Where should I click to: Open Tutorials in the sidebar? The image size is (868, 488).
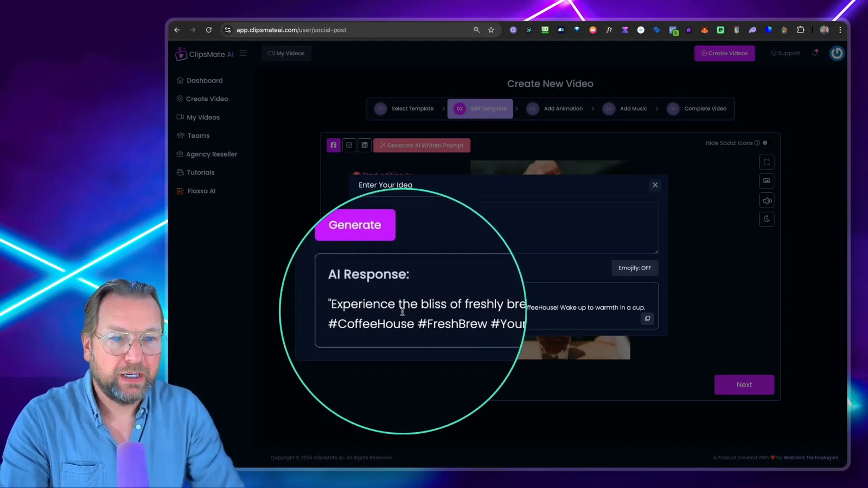[195, 172]
